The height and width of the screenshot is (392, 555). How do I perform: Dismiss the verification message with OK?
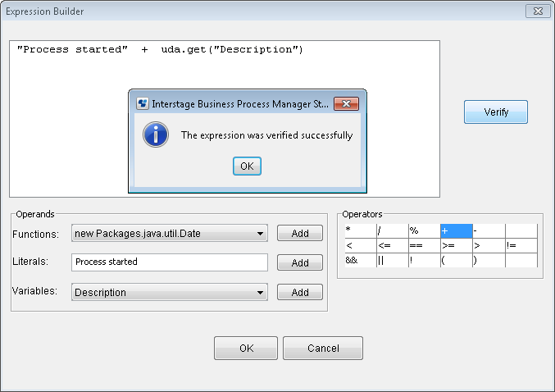click(247, 166)
